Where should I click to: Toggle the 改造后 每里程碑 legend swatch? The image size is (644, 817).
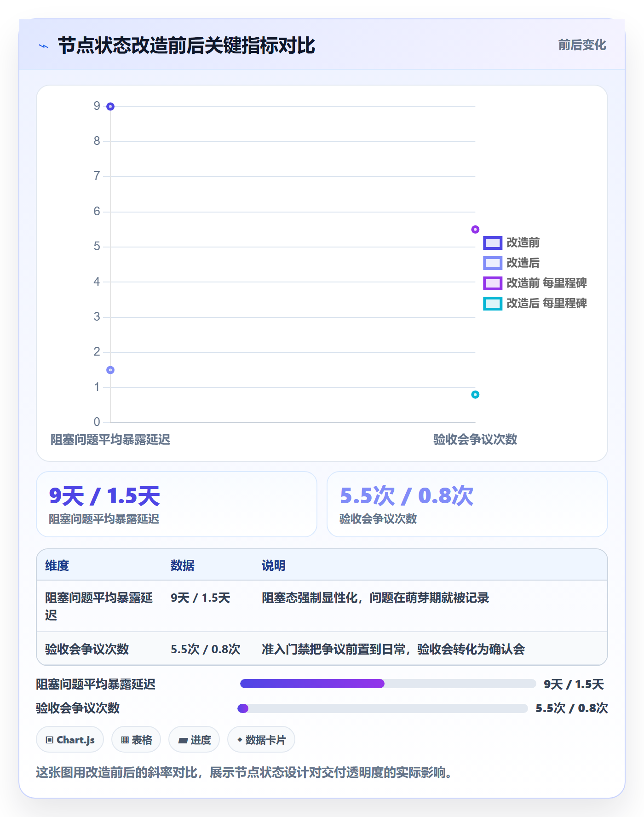click(x=492, y=304)
